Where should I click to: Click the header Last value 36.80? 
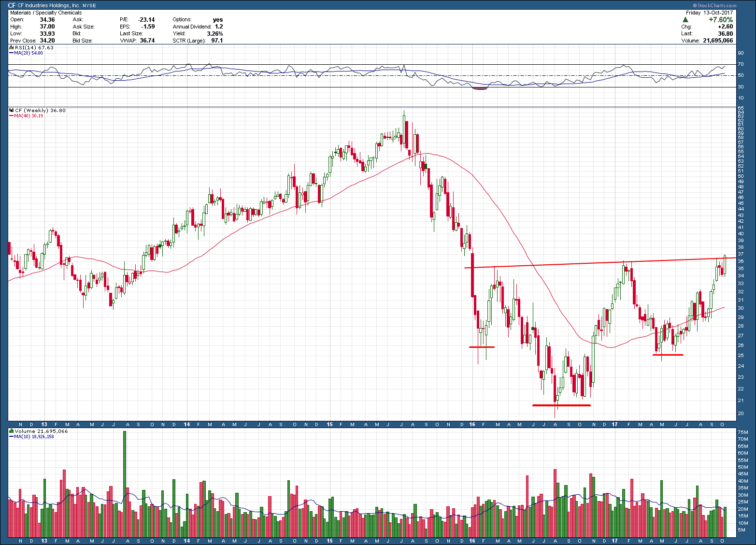(x=726, y=34)
